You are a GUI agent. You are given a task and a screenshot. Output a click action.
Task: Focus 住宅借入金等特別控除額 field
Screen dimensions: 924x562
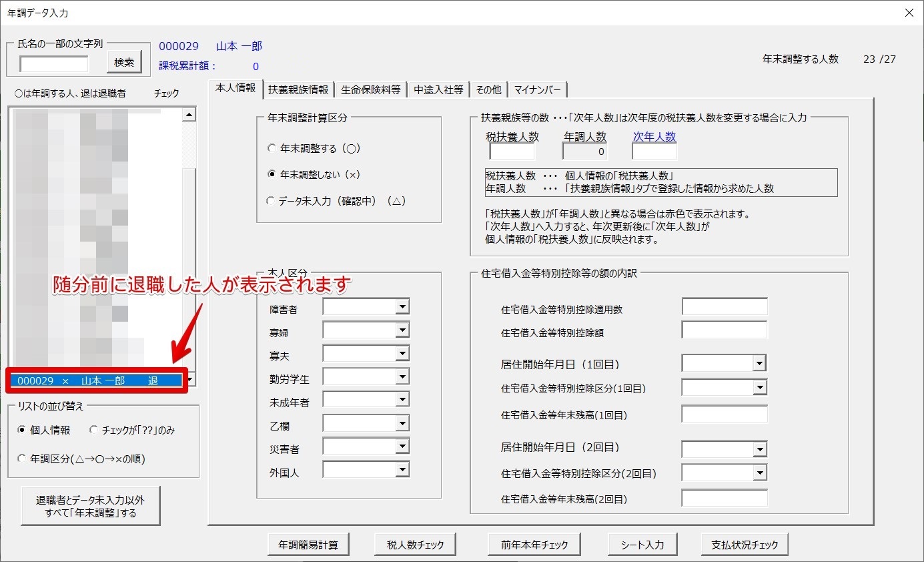725,330
